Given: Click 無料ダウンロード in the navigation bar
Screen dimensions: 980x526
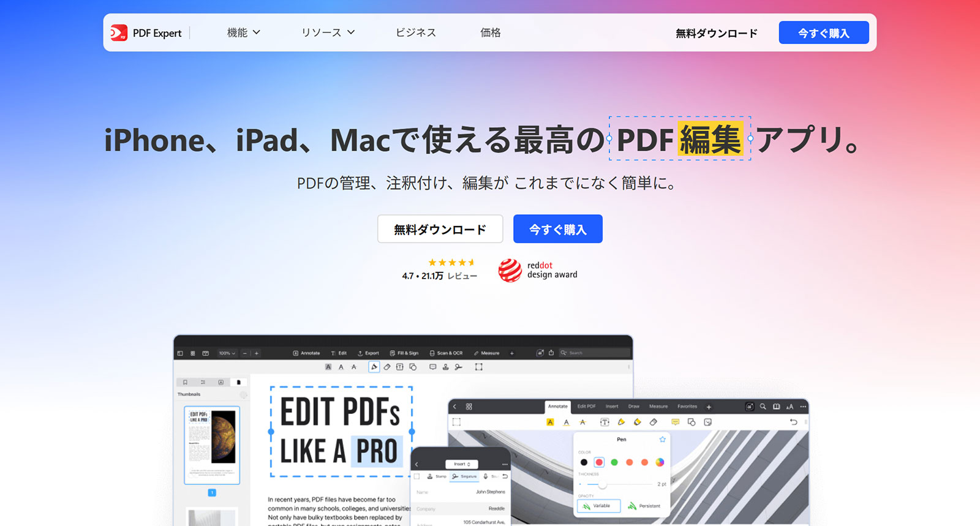Looking at the screenshot, I should (717, 33).
